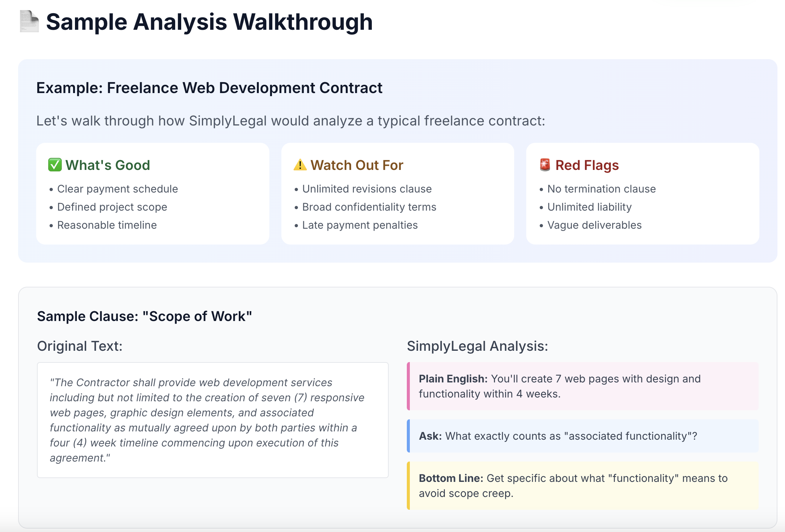
Task: Click the intro sentence about SimplyLegal analysis
Action: 291,121
